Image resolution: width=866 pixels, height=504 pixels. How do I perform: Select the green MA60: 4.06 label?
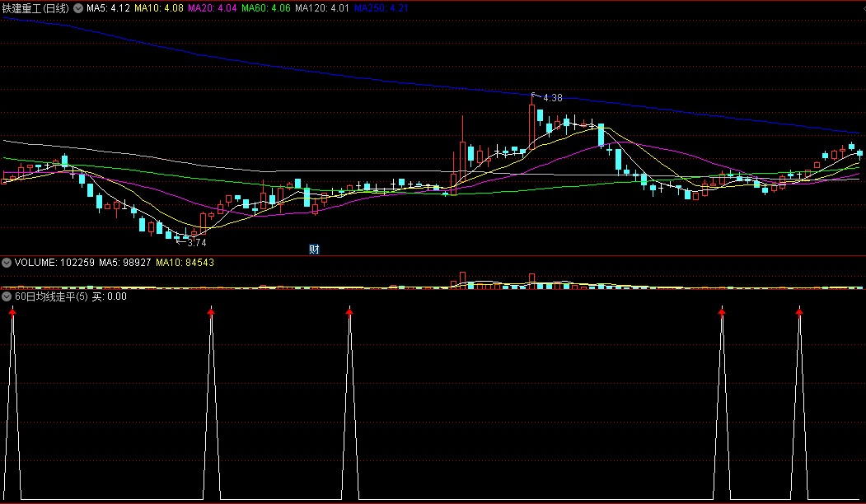pyautogui.click(x=266, y=8)
